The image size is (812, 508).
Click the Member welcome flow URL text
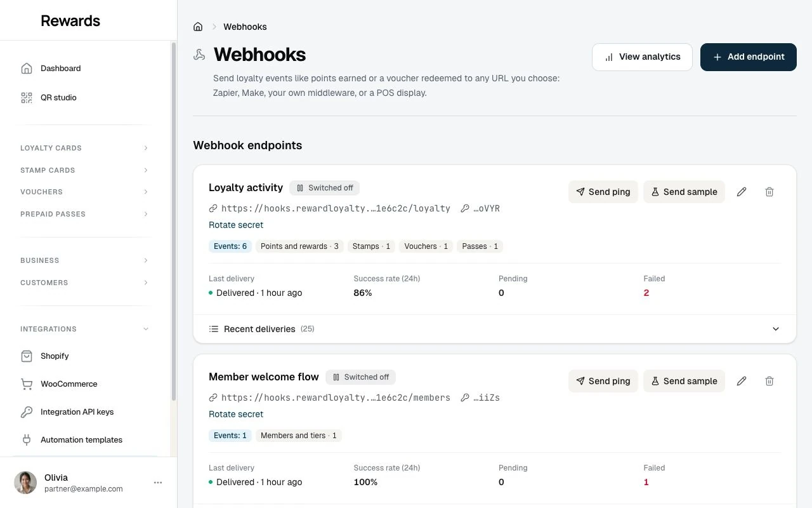coord(336,398)
